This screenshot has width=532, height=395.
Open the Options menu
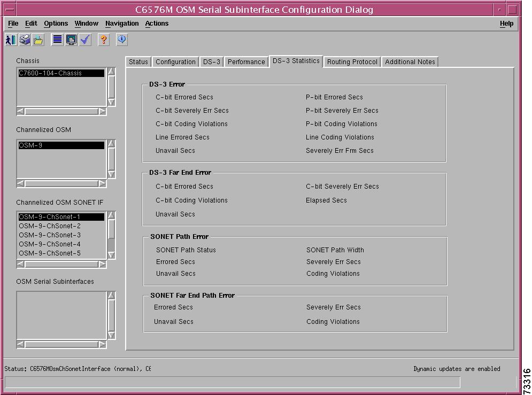pyautogui.click(x=56, y=24)
